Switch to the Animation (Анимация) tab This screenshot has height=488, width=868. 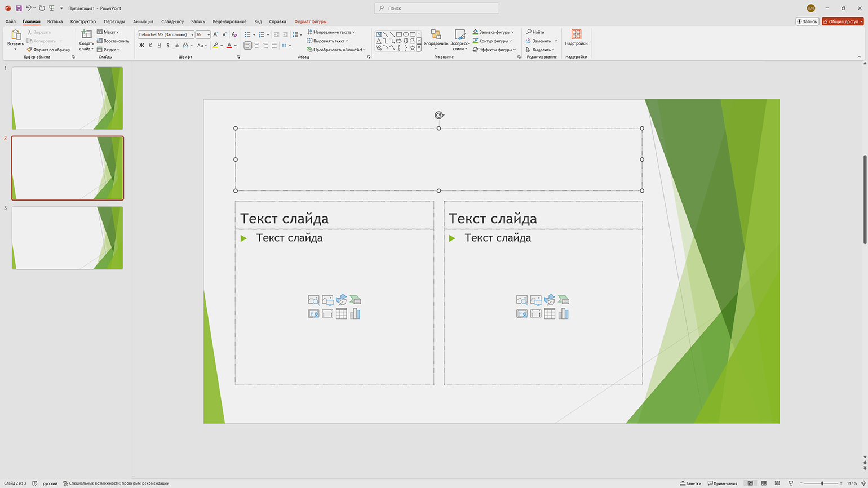pyautogui.click(x=143, y=21)
